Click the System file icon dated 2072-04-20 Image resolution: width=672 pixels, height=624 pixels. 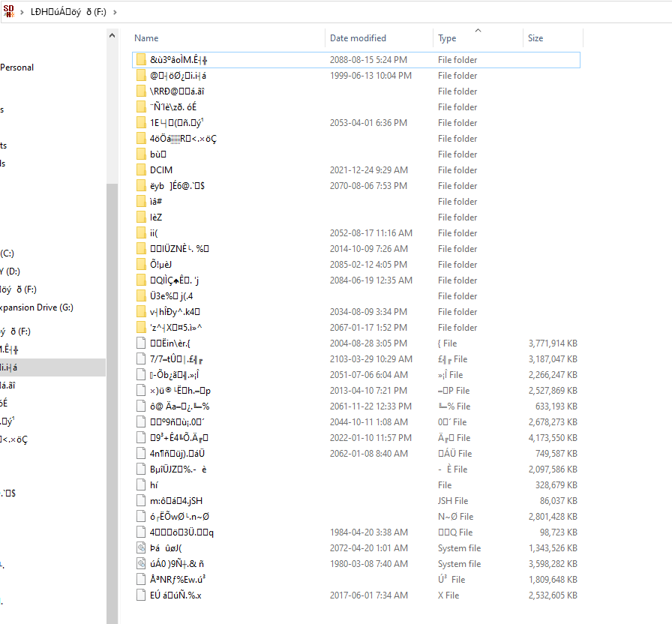(142, 548)
